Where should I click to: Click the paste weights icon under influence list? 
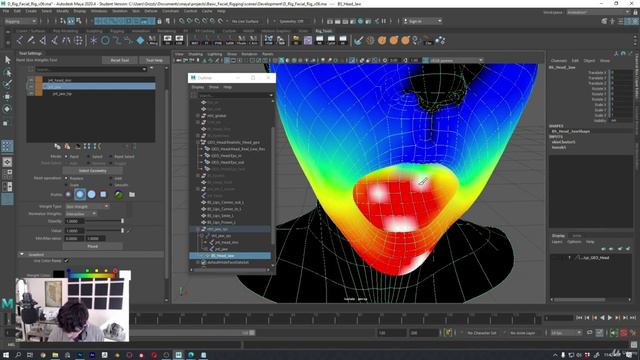[67, 146]
